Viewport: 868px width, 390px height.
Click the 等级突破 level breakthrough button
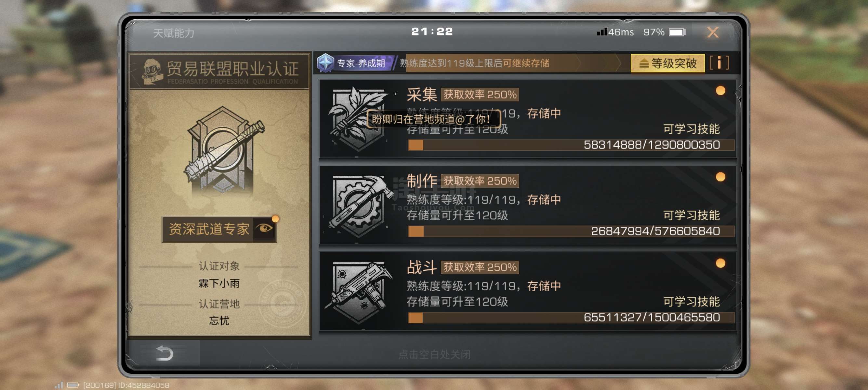click(x=667, y=63)
